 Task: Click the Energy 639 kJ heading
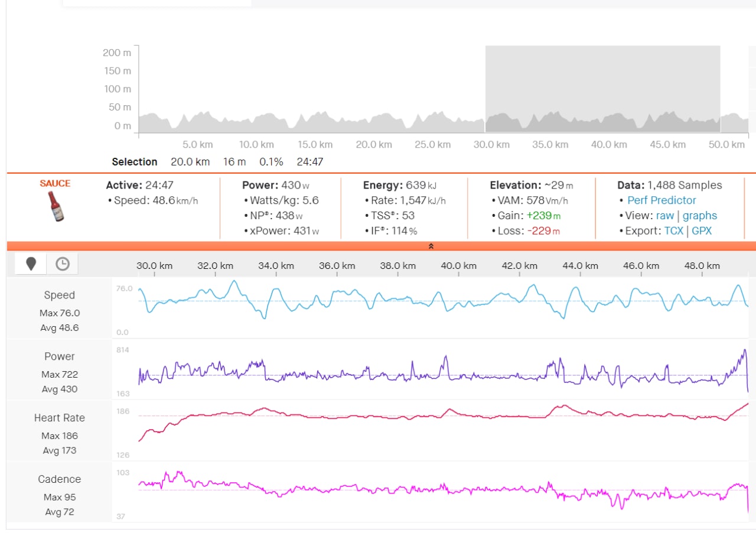[400, 185]
